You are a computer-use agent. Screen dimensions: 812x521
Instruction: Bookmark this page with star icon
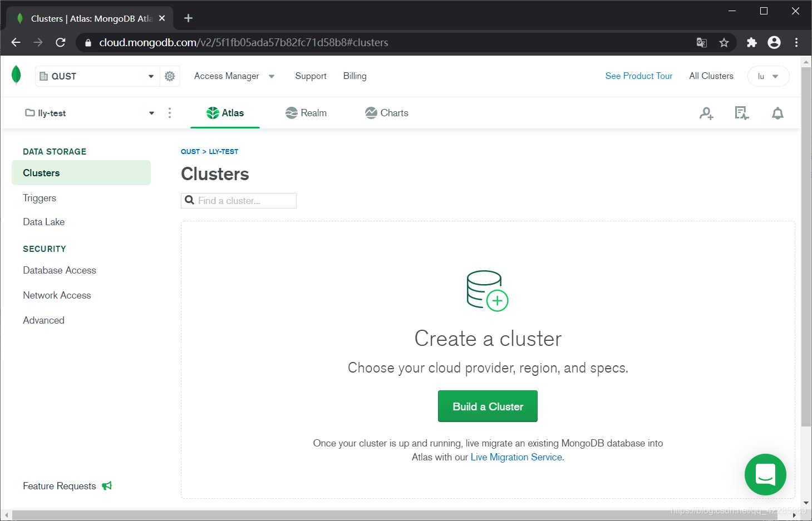point(724,42)
